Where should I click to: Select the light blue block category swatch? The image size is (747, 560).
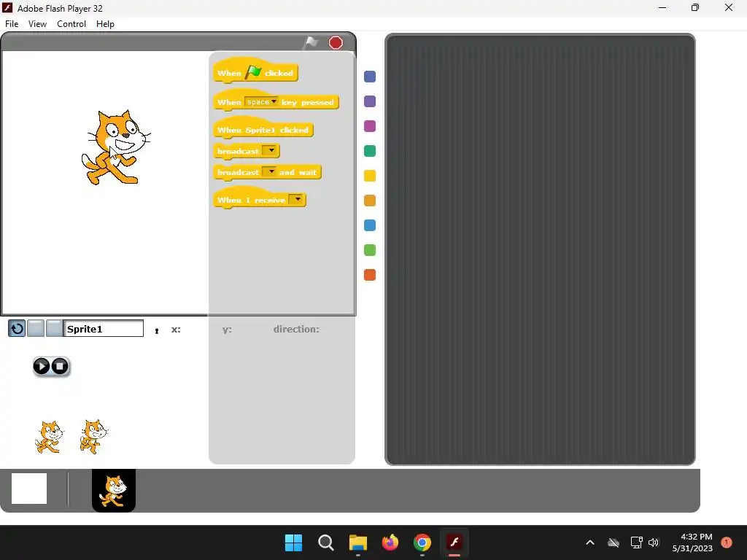pos(370,225)
